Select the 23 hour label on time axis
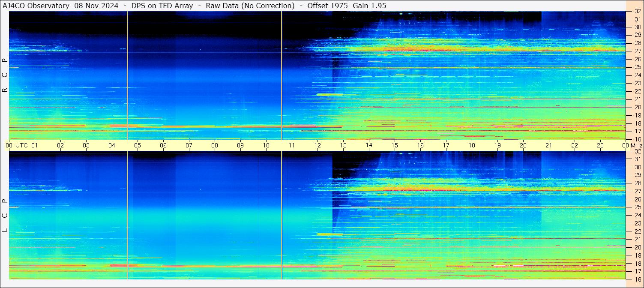The height and width of the screenshot is (288, 644). 600,145
